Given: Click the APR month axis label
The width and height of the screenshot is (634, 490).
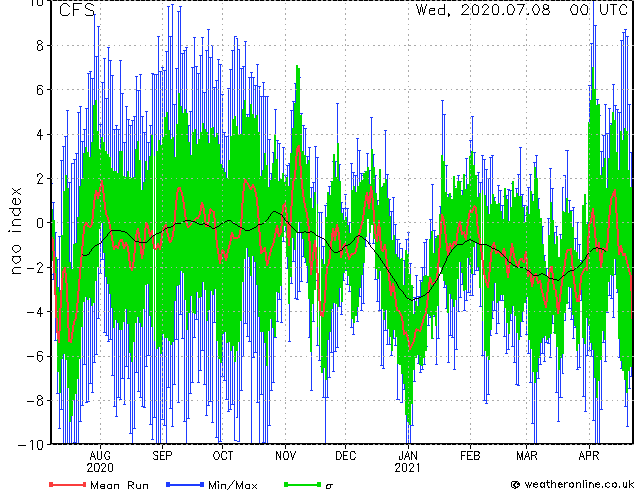Looking at the screenshot, I should pyautogui.click(x=589, y=456).
